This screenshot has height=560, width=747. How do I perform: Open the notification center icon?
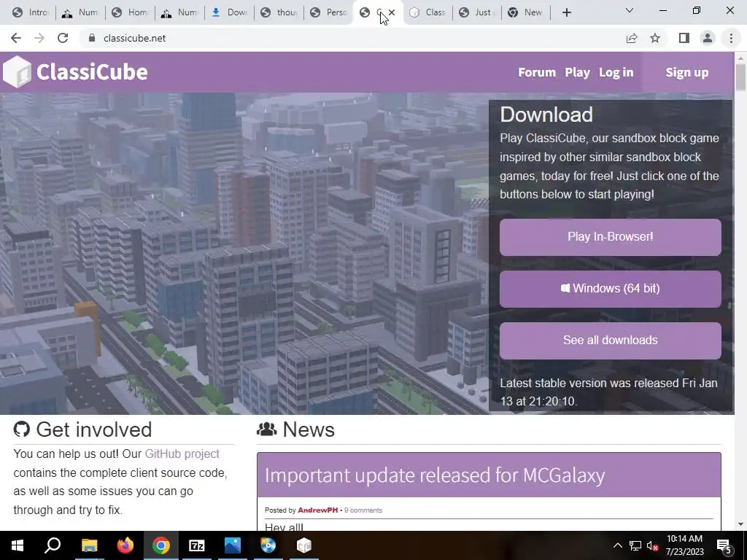[x=724, y=545]
